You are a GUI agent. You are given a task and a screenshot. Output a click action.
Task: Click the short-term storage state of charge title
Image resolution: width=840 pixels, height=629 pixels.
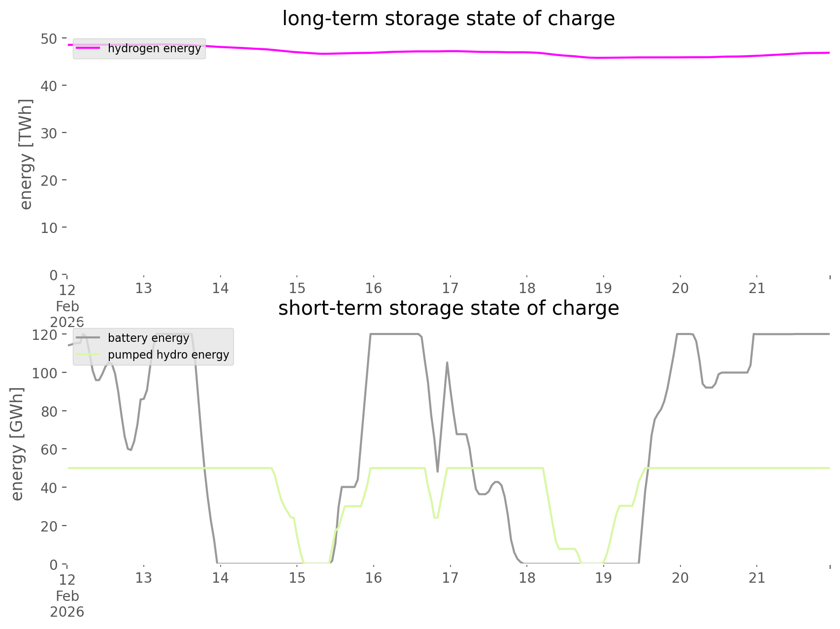(x=448, y=308)
